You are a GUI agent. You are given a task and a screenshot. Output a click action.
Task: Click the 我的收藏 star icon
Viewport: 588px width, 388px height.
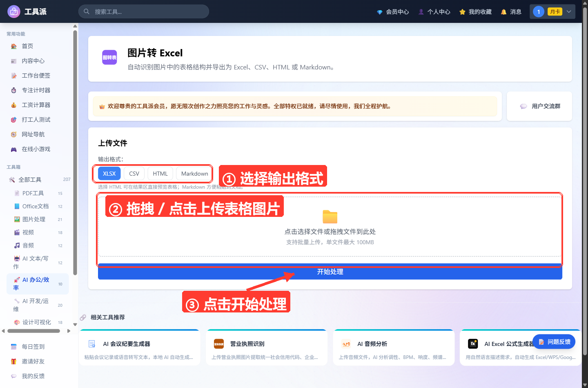pyautogui.click(x=462, y=12)
